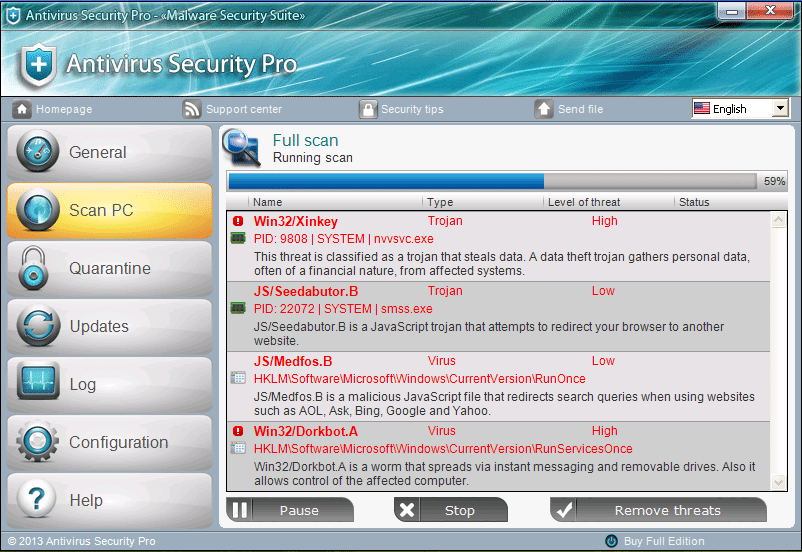The height and width of the screenshot is (552, 802).
Task: Open the Quarantine section
Action: click(x=109, y=268)
